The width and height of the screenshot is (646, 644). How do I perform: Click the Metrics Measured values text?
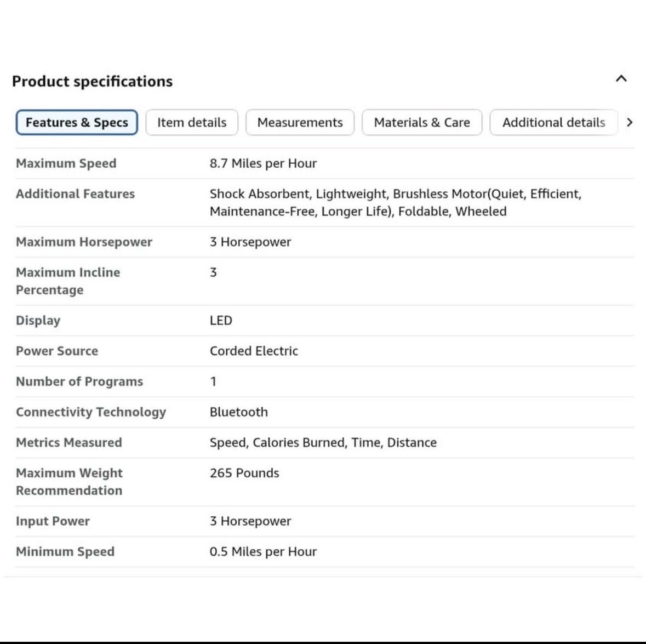pyautogui.click(x=323, y=442)
